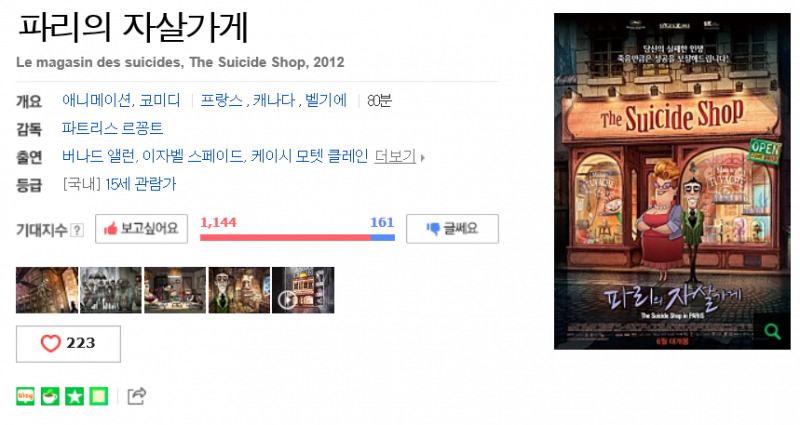Click the 보고싶어요 thumbs-up button

click(141, 229)
